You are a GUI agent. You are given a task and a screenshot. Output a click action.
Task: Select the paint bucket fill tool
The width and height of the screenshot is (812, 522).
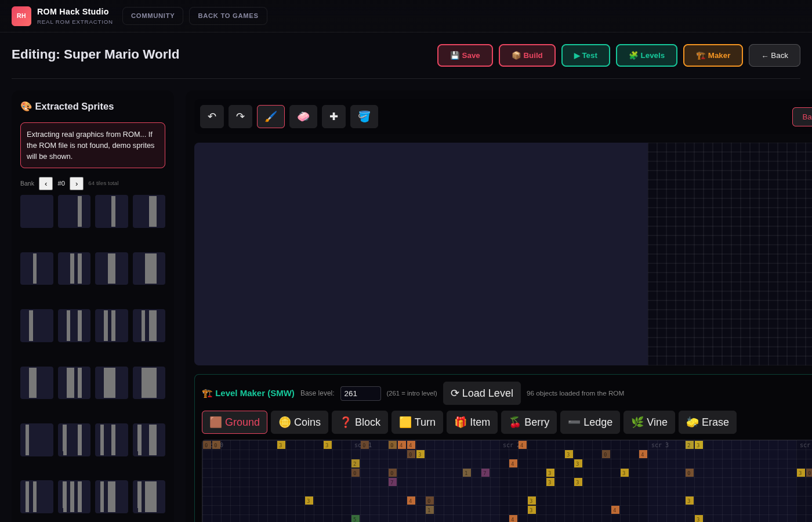coord(364,117)
